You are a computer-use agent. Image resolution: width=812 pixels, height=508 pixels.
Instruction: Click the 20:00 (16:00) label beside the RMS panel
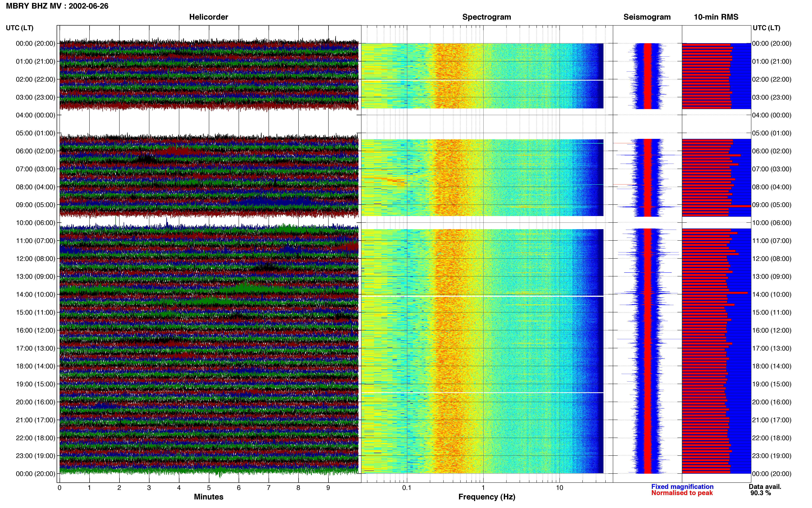[x=772, y=402]
